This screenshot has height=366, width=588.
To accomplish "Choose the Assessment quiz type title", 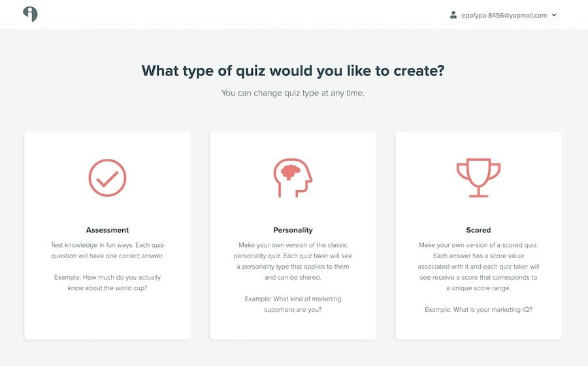I will (107, 230).
